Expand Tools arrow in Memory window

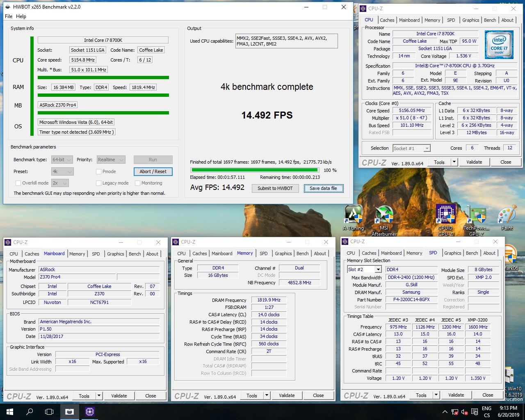tap(267, 395)
